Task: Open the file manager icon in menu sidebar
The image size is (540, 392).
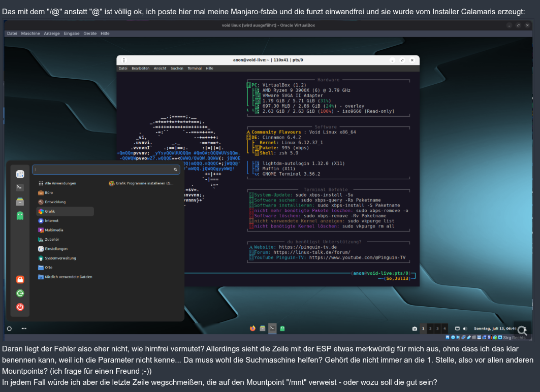Action: coord(20,201)
